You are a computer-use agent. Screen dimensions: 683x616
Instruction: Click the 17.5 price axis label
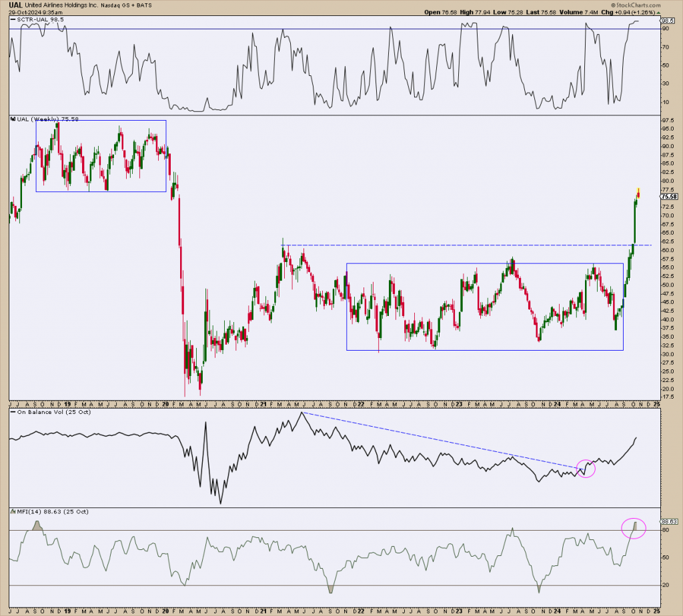[668, 397]
